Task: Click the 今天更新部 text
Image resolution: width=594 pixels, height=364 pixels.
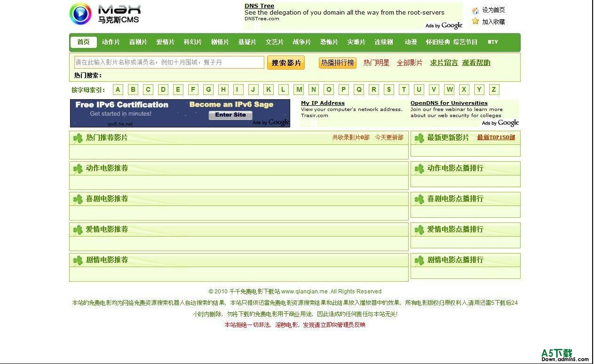Action: click(389, 138)
